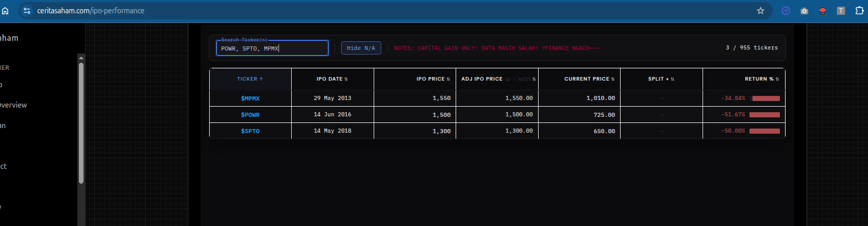Viewport: 868px width, 226px height.
Task: Open the $MPMX ticker link
Action: (x=250, y=98)
